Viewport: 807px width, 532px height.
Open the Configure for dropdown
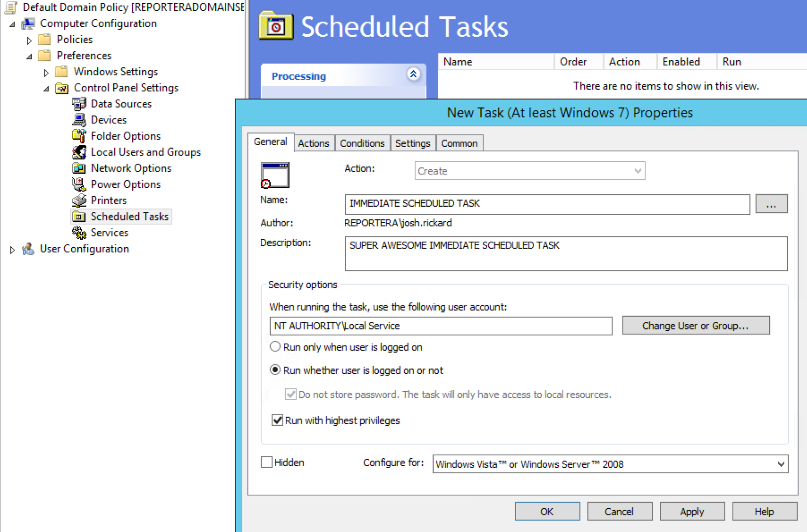pos(780,464)
